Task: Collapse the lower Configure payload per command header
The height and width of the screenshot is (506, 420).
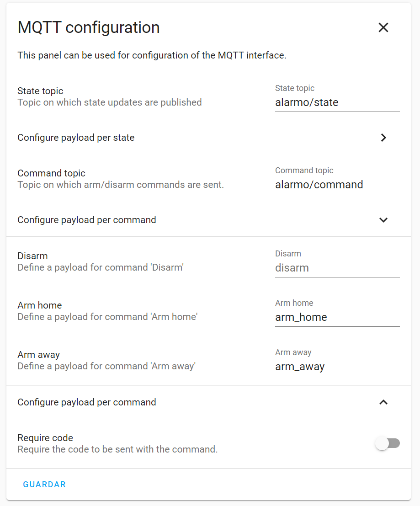Action: [x=383, y=402]
